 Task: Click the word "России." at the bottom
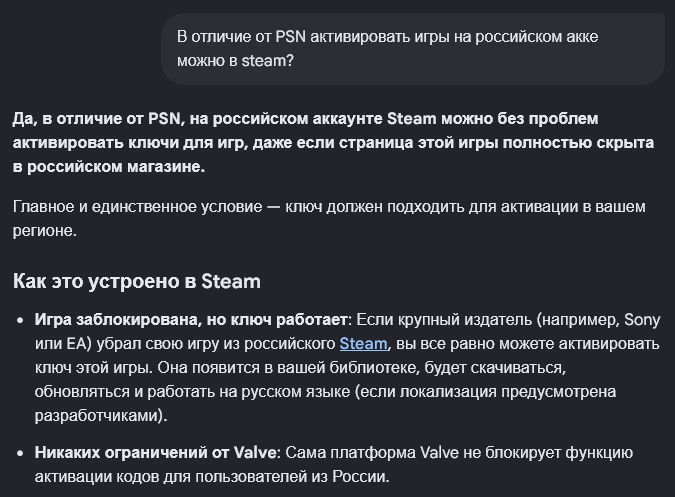361,477
